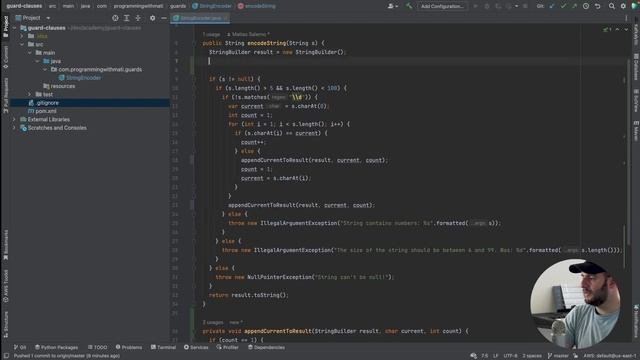Open the Database side tool window
640x360 pixels.
[x=636, y=67]
